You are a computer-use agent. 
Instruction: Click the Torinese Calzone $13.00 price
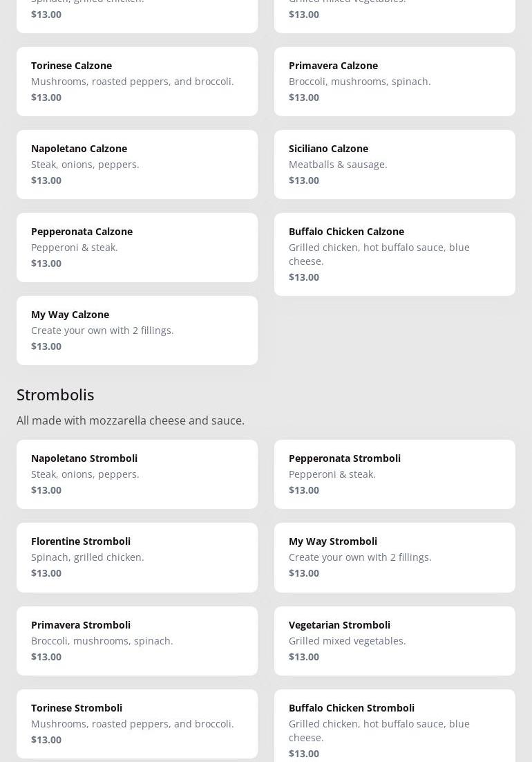tap(46, 97)
